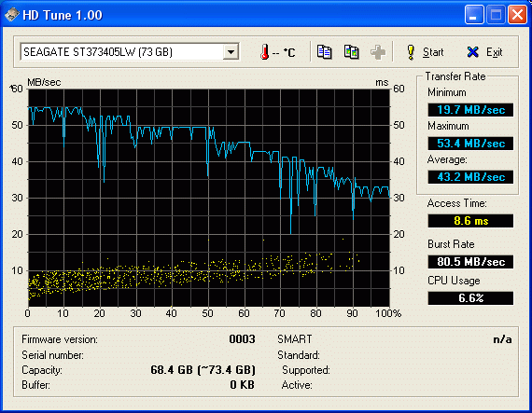Open the drive selection dropdown arrow
Viewport: 532px width, 413px height.
(231, 52)
